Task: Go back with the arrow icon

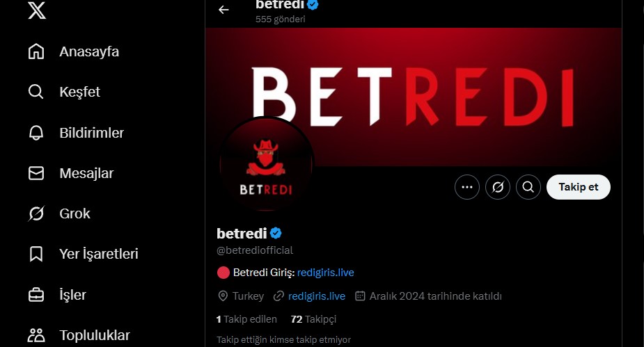Action: point(223,10)
